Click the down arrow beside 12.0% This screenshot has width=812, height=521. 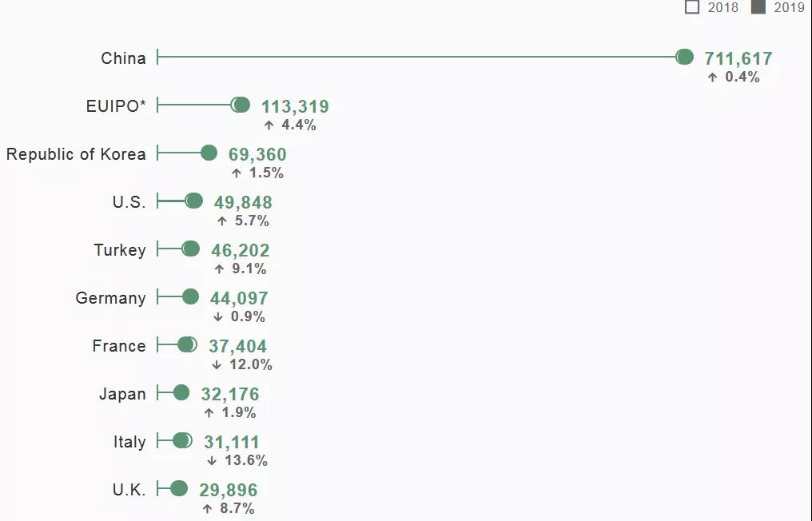click(217, 365)
